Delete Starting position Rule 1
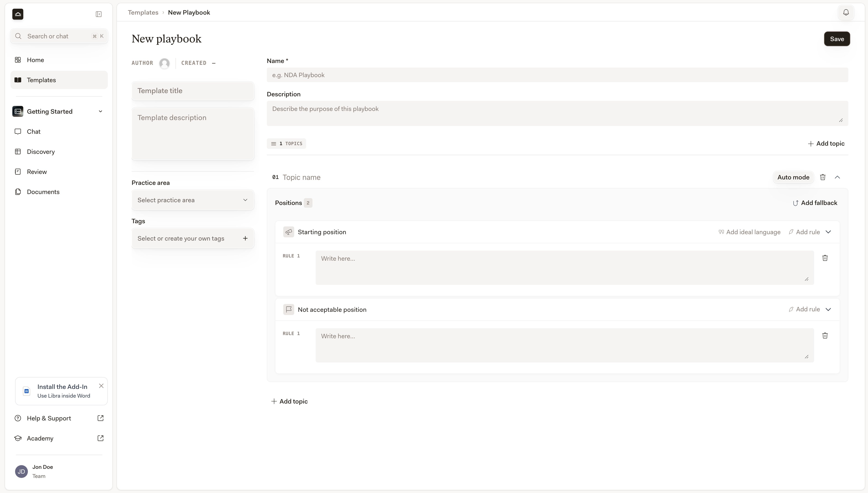The height and width of the screenshot is (493, 868). (x=825, y=258)
